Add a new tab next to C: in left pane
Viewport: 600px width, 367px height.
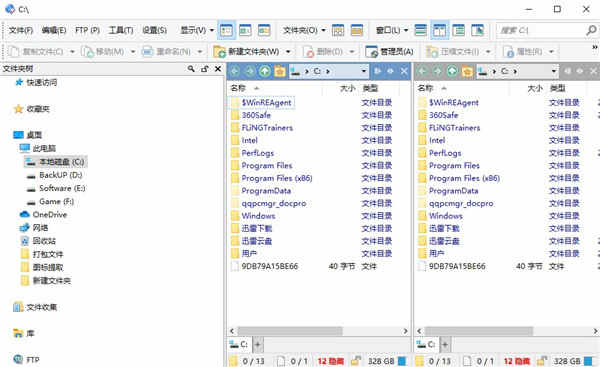(x=258, y=345)
